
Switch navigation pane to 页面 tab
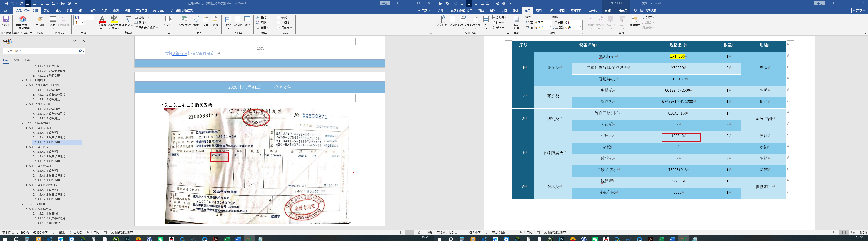[x=17, y=60]
